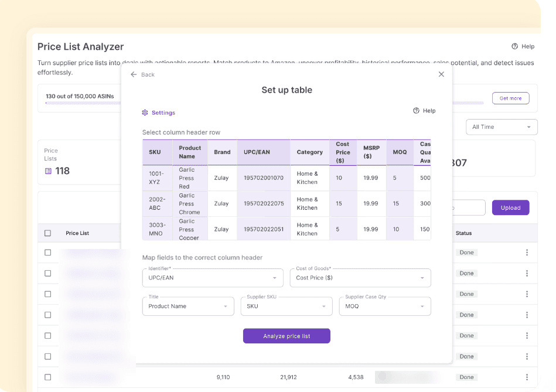Click the UPC/EAN column header
This screenshot has height=392, width=556.
tap(264, 152)
